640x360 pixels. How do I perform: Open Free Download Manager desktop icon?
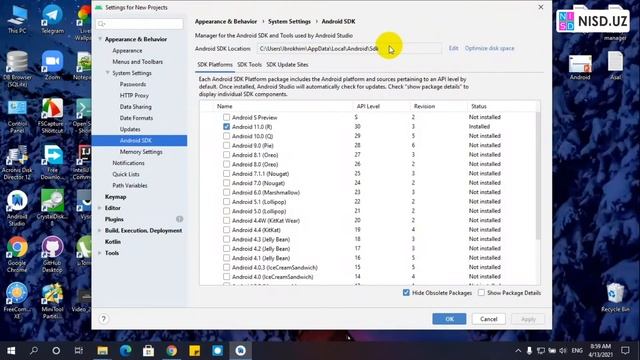point(52,162)
